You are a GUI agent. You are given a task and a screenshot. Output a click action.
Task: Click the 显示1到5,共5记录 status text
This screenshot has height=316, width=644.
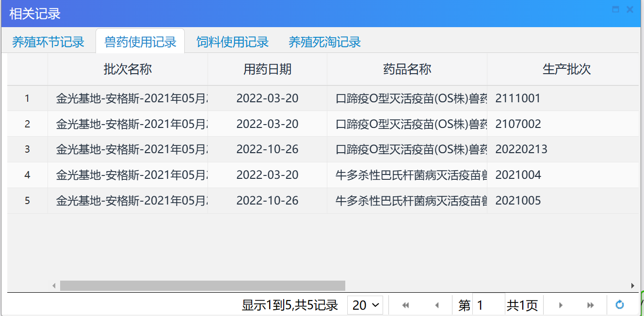point(290,305)
